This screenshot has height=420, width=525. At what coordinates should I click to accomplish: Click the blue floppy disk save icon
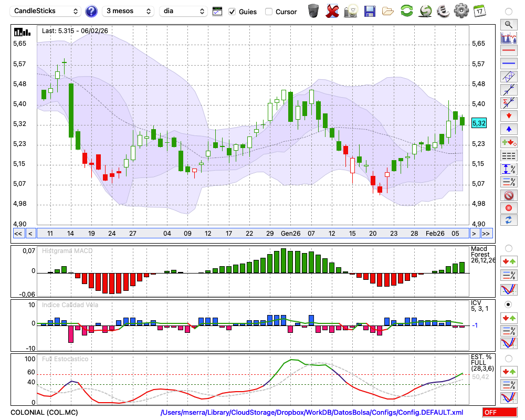pyautogui.click(x=370, y=10)
